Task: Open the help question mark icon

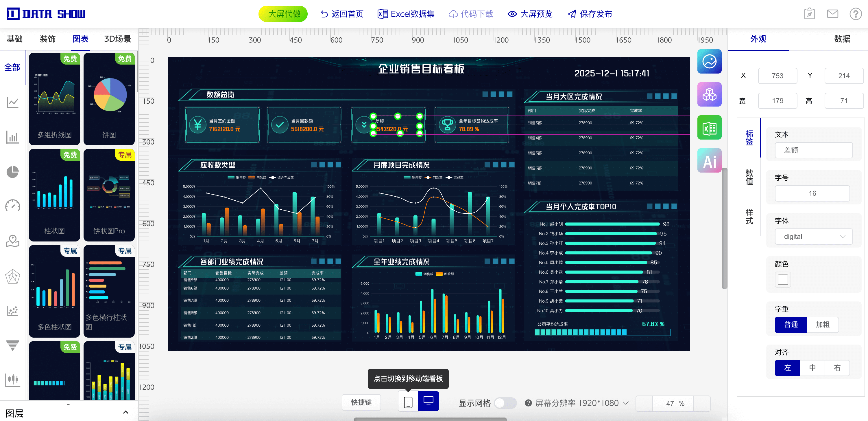Action: pyautogui.click(x=855, y=14)
